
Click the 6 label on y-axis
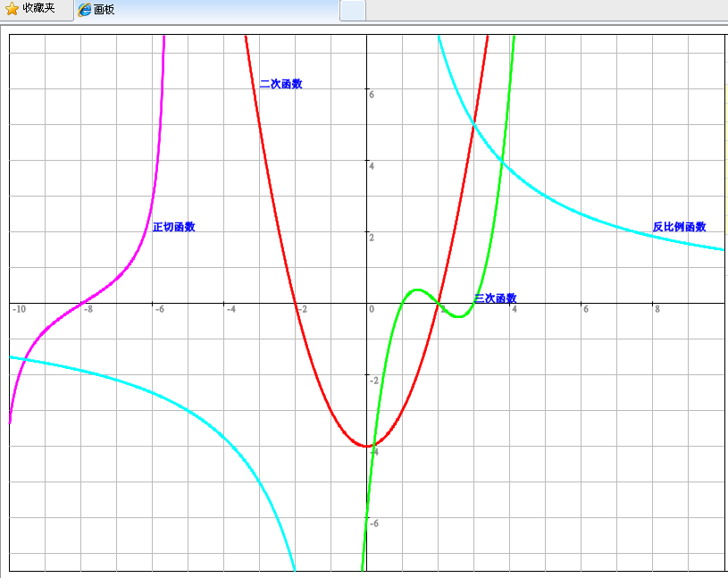372,95
